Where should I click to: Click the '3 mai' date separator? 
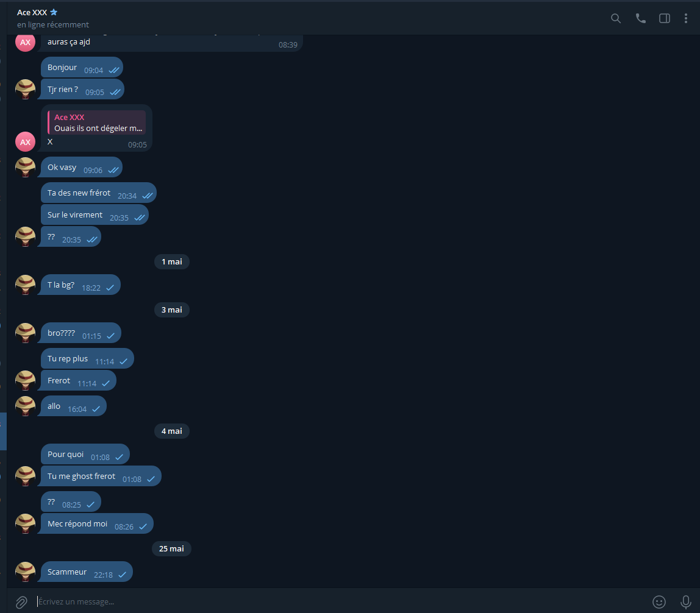171,310
